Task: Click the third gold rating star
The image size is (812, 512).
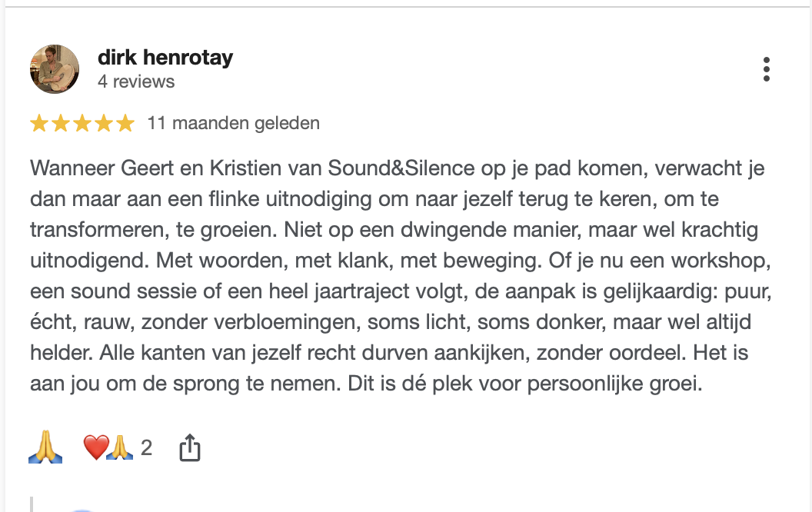Action: click(82, 123)
